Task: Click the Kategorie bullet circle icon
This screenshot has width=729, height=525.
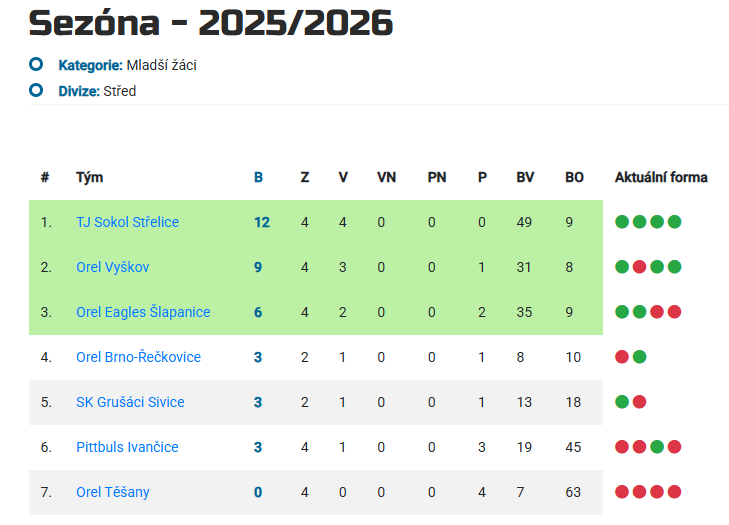Action: (36, 65)
